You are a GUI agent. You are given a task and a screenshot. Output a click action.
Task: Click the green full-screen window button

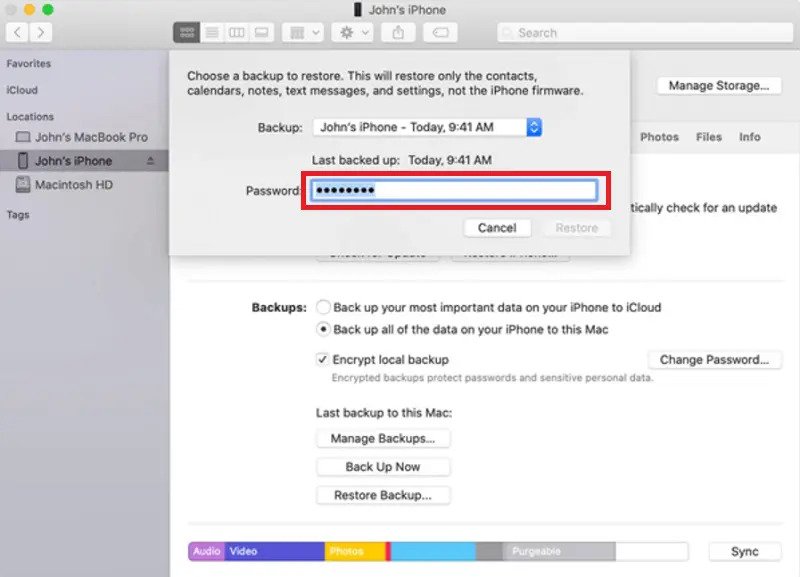[x=47, y=9]
